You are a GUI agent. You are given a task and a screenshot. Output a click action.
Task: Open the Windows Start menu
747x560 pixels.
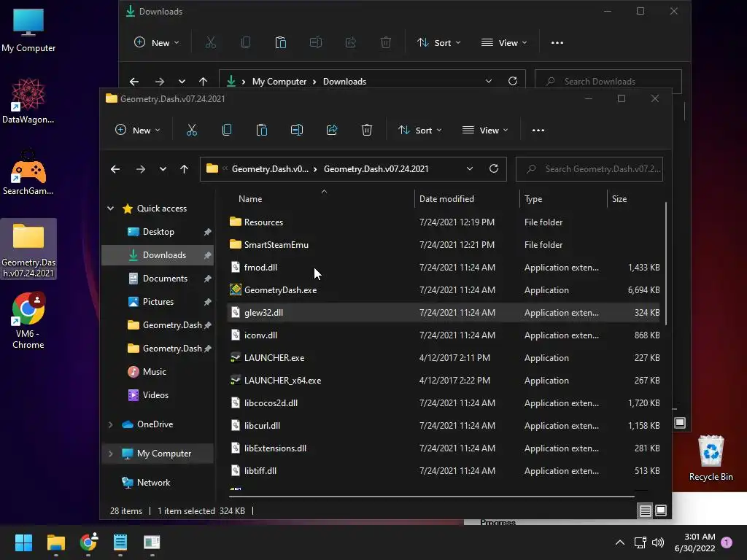click(x=23, y=542)
